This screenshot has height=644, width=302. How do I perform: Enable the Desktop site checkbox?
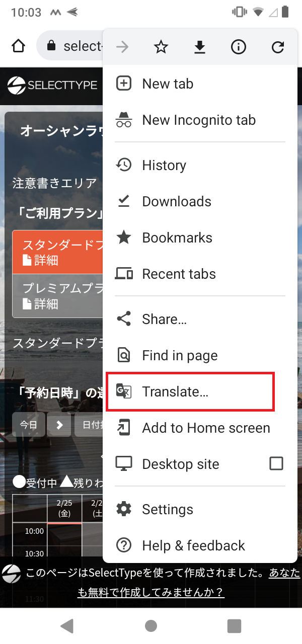[276, 463]
